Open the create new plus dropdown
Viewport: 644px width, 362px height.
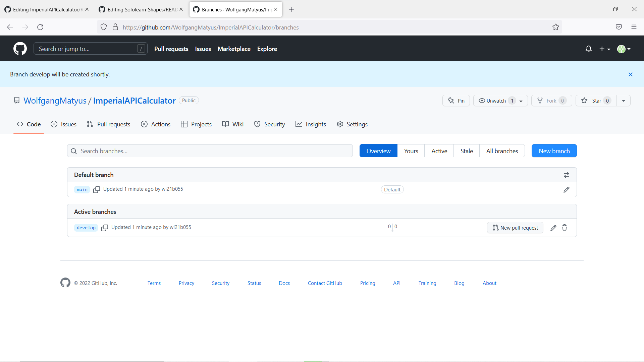coord(605,49)
